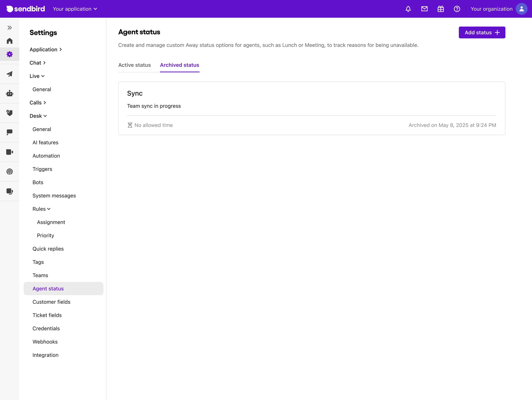
Task: Click the Sync archived status card
Action: click(x=312, y=108)
